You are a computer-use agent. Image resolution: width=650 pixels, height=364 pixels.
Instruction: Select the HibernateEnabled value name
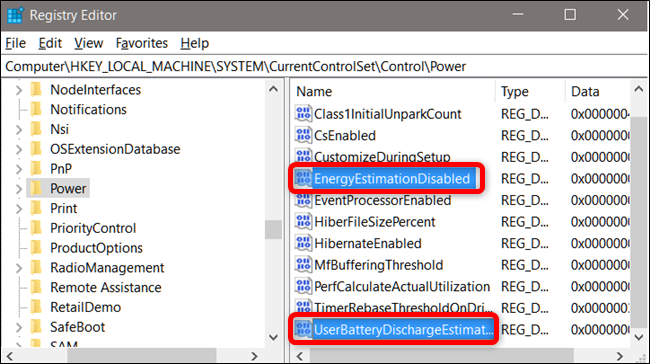[x=368, y=243]
